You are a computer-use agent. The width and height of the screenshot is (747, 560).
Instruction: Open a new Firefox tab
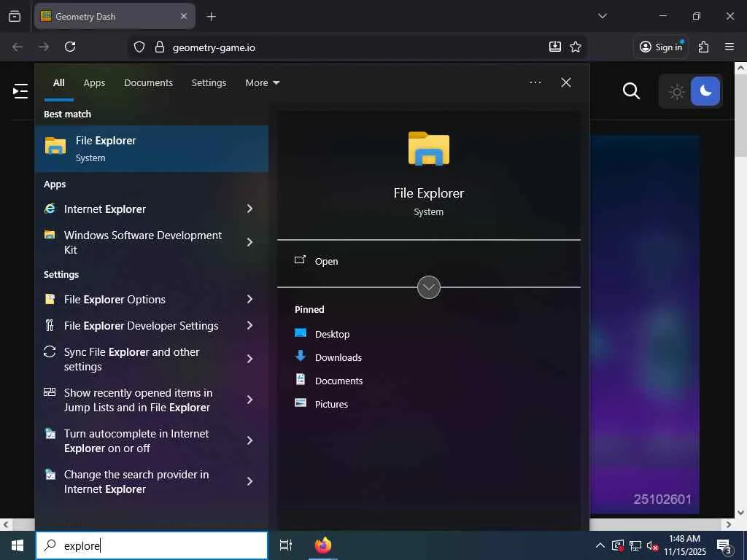211,17
